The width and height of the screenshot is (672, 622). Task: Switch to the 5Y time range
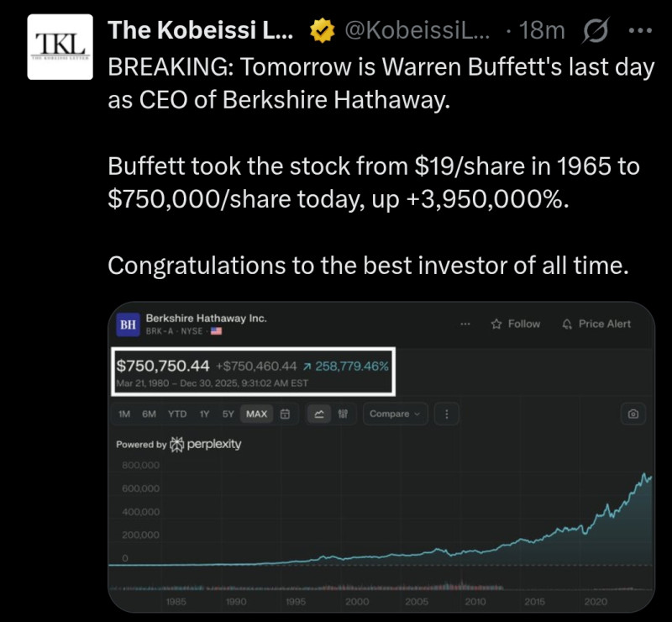(x=228, y=414)
